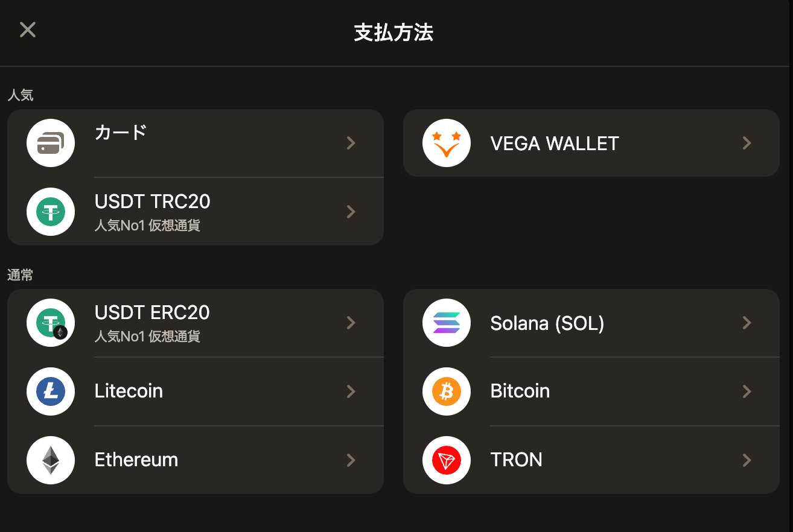Click the 支払方法 header title

(x=393, y=33)
